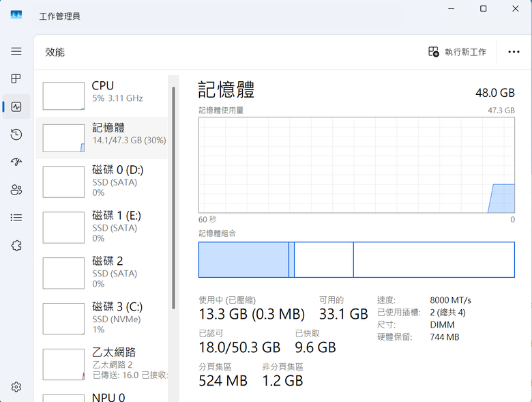The image size is (532, 402).
Task: Select 磁碟 1 (E:) disk item
Action: pyautogui.click(x=102, y=227)
